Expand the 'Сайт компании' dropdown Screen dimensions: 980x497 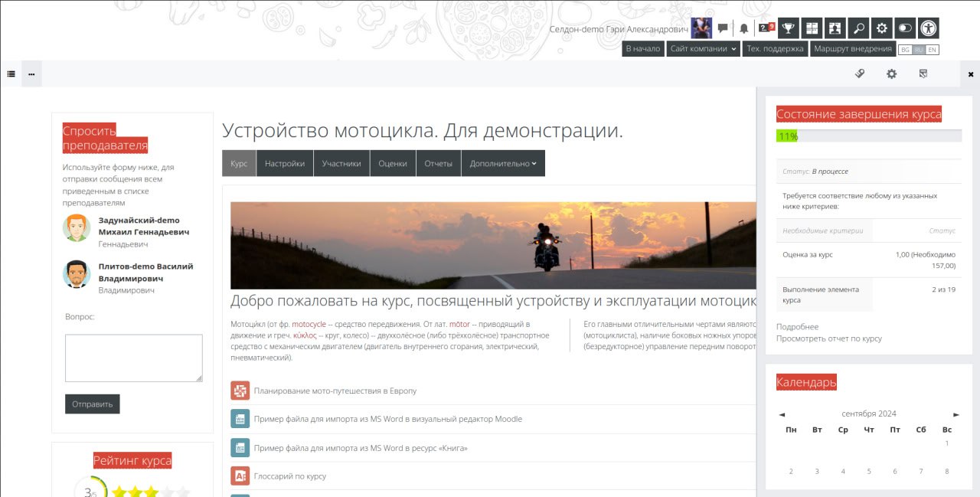pyautogui.click(x=704, y=49)
